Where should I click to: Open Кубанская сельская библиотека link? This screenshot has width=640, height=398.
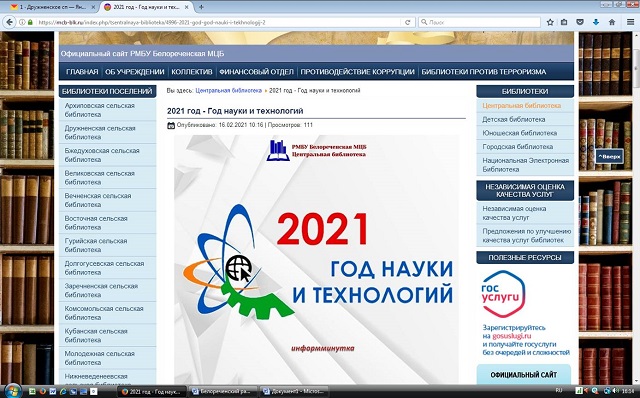[x=96, y=335]
